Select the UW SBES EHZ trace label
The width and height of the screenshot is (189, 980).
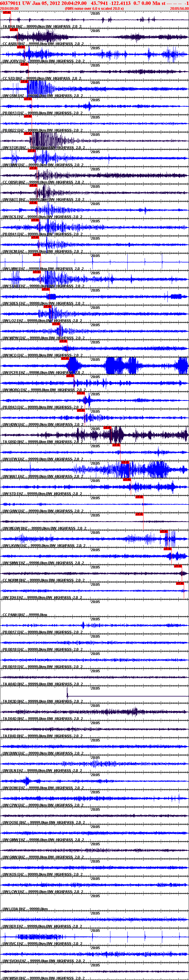(43, 304)
